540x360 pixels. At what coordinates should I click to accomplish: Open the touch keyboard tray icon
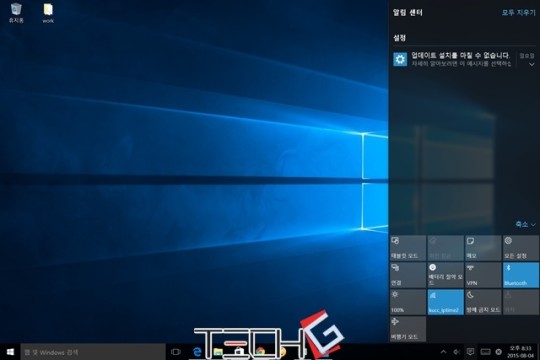click(x=485, y=352)
